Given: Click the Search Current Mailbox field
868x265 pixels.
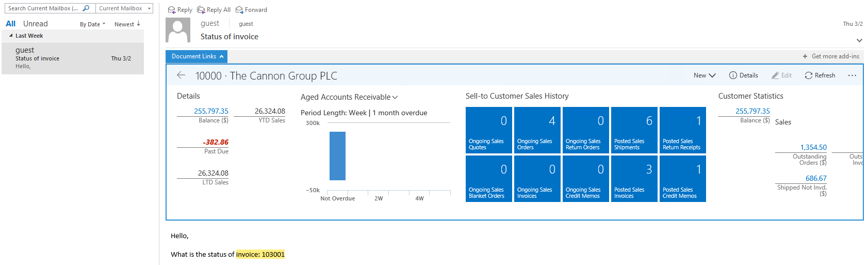Looking at the screenshot, I should coord(44,8).
